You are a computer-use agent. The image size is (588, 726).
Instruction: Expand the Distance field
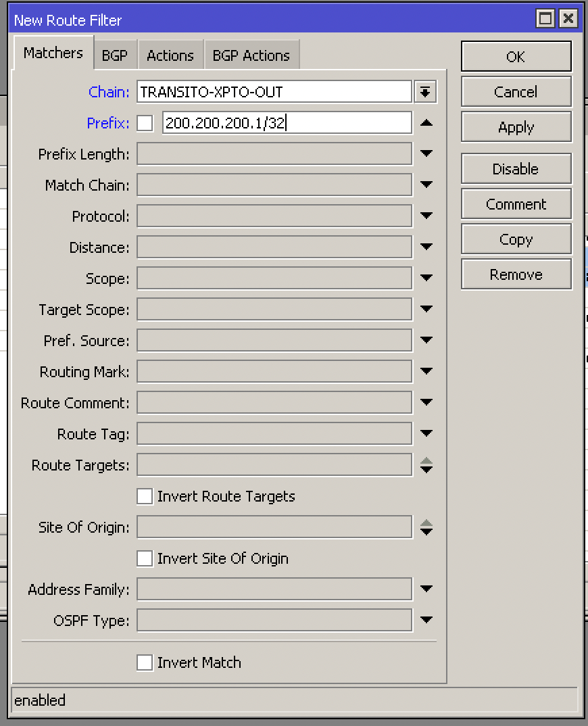[x=426, y=246]
